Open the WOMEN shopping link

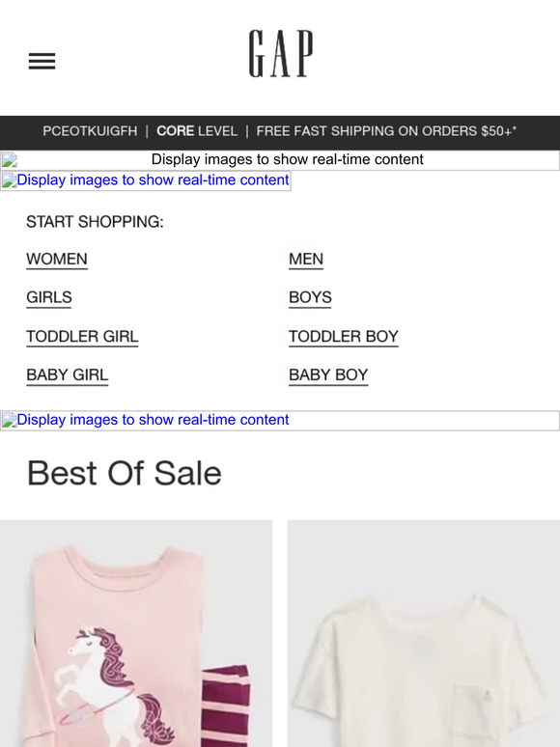(57, 260)
